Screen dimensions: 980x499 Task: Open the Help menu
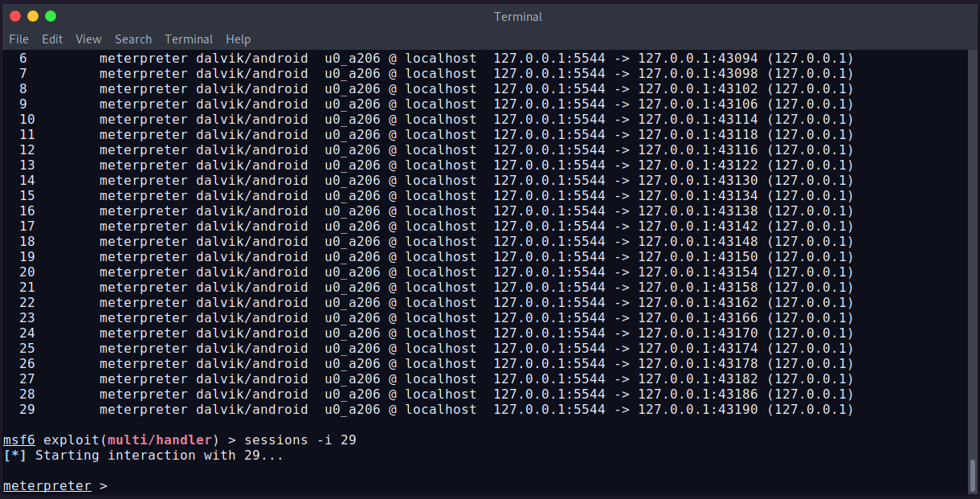point(238,39)
